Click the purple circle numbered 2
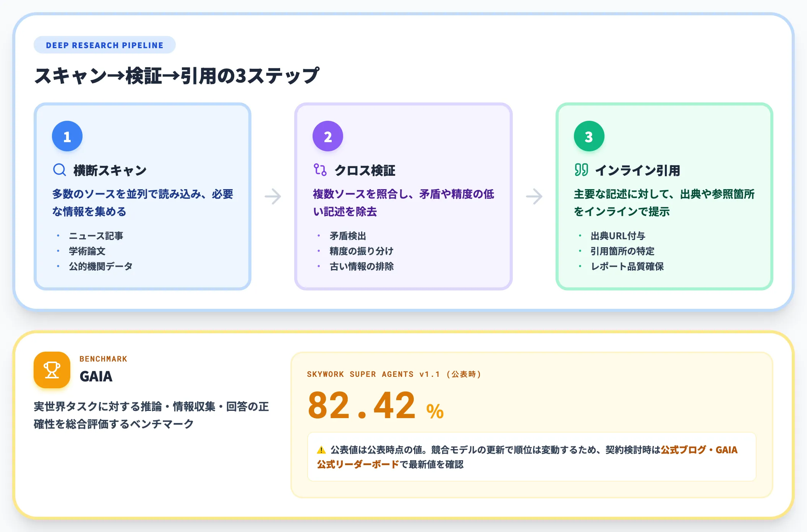 (x=328, y=136)
